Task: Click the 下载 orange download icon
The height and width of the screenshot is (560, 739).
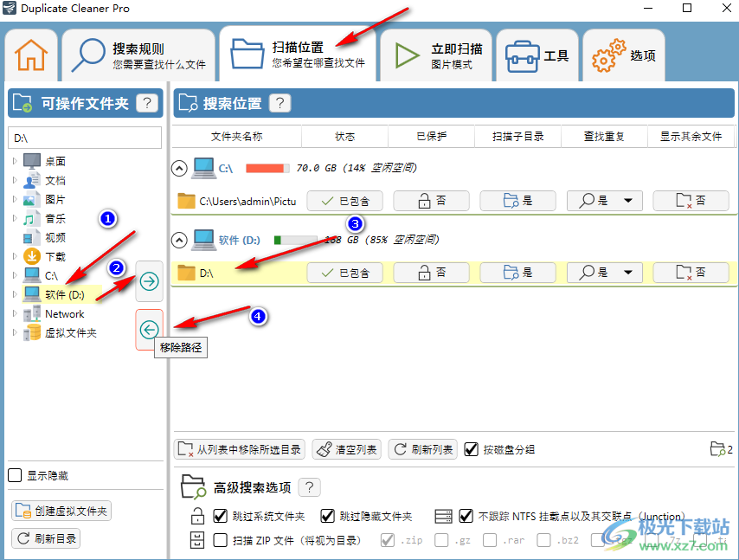Action: pyautogui.click(x=32, y=256)
